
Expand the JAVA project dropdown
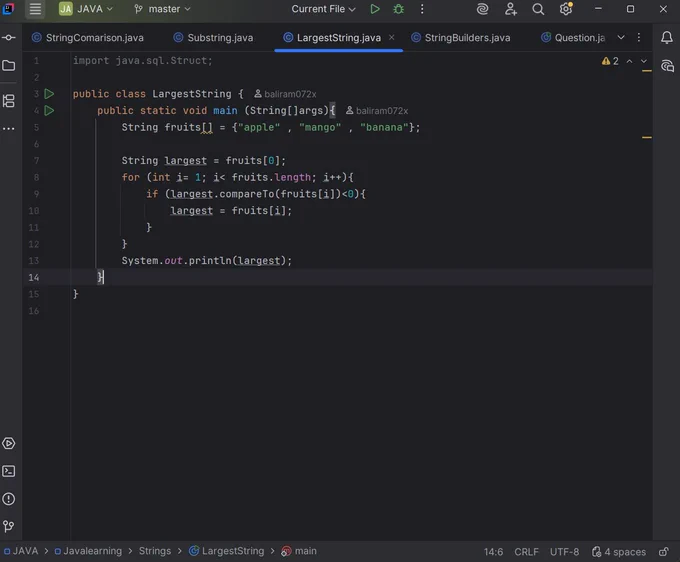pos(86,9)
